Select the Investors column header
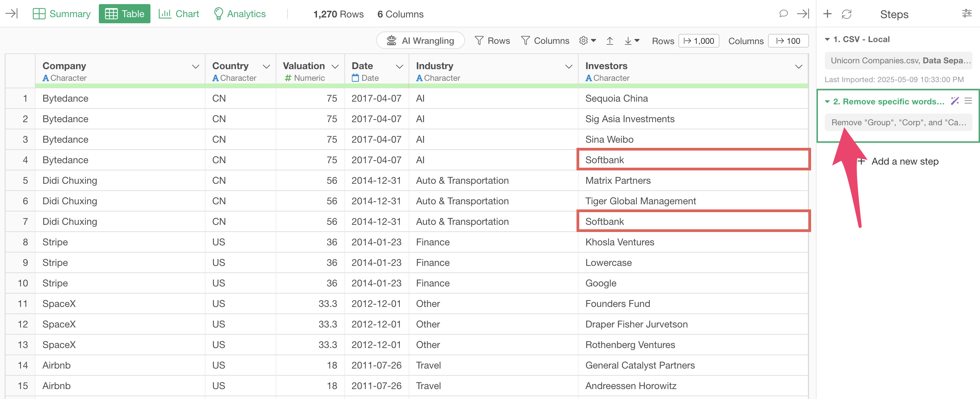 (693, 71)
